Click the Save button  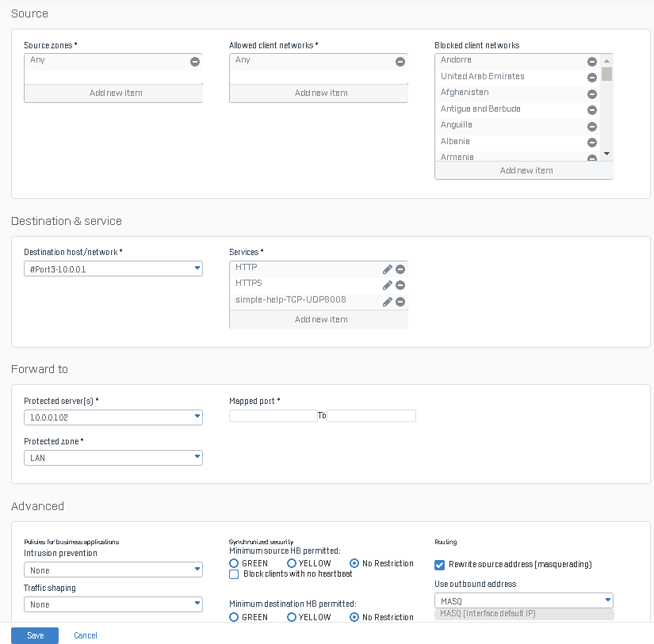(x=35, y=635)
